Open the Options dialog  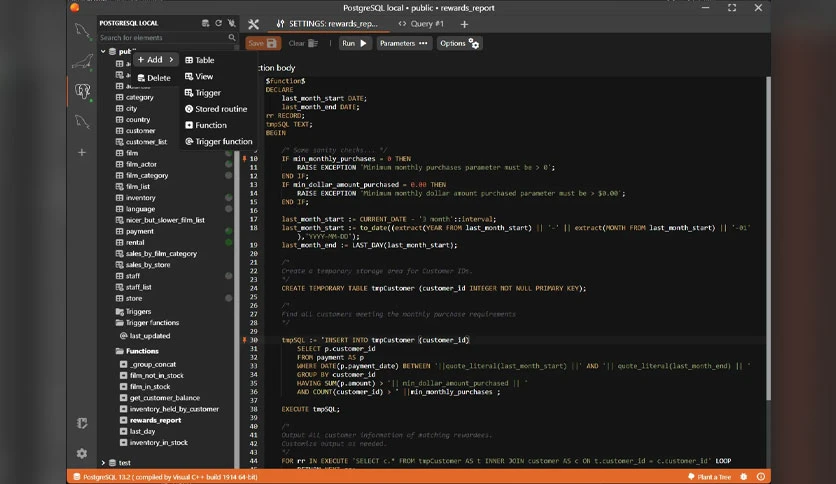[x=459, y=43]
